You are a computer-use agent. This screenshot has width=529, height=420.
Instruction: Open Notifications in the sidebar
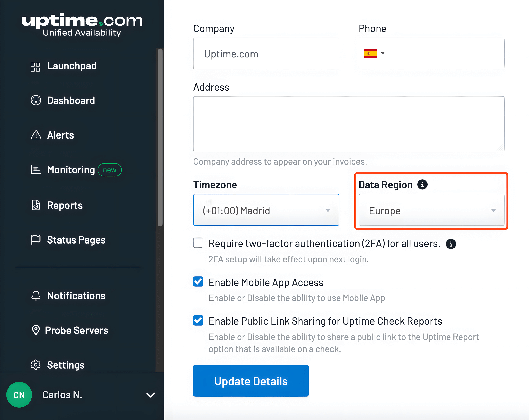tap(76, 296)
